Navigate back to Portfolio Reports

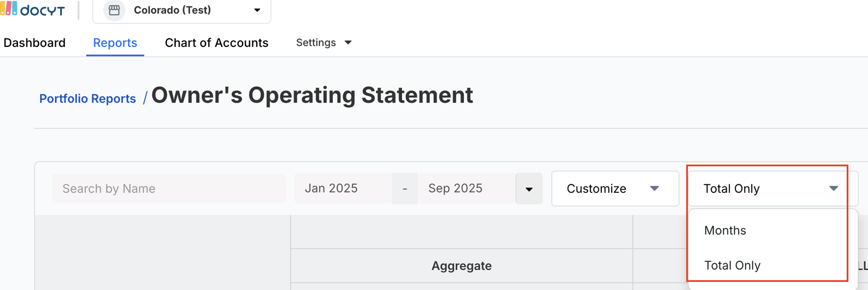[x=87, y=98]
